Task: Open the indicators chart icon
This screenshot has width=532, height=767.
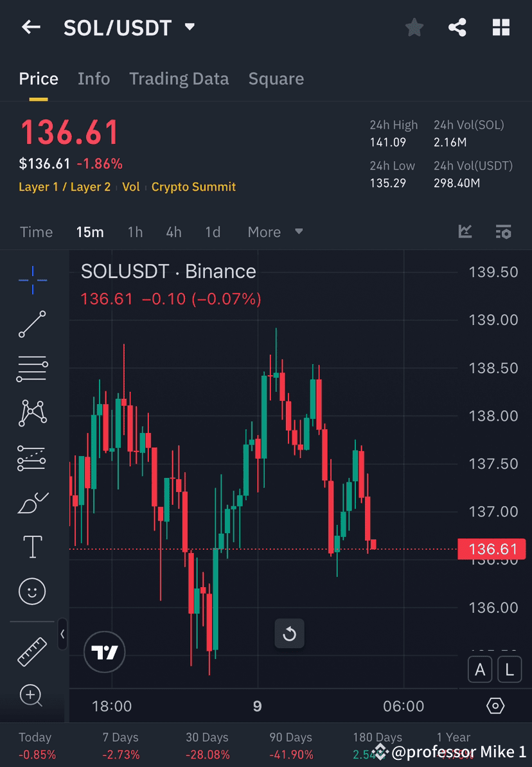Action: point(465,232)
